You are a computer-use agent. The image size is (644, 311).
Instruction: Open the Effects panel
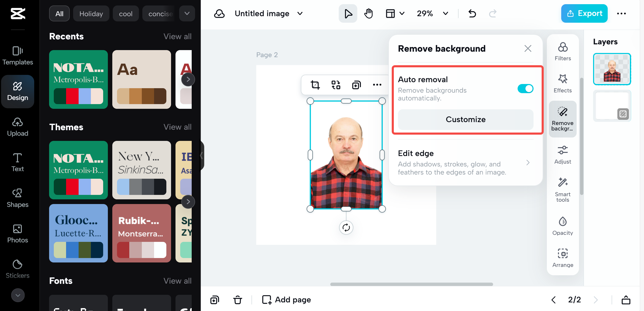(x=563, y=83)
